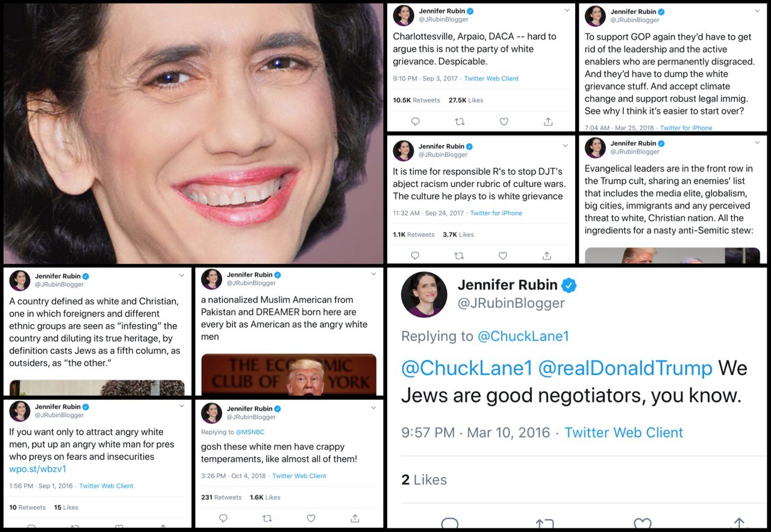Click @MSNBC in 'Replying to' line

click(250, 432)
